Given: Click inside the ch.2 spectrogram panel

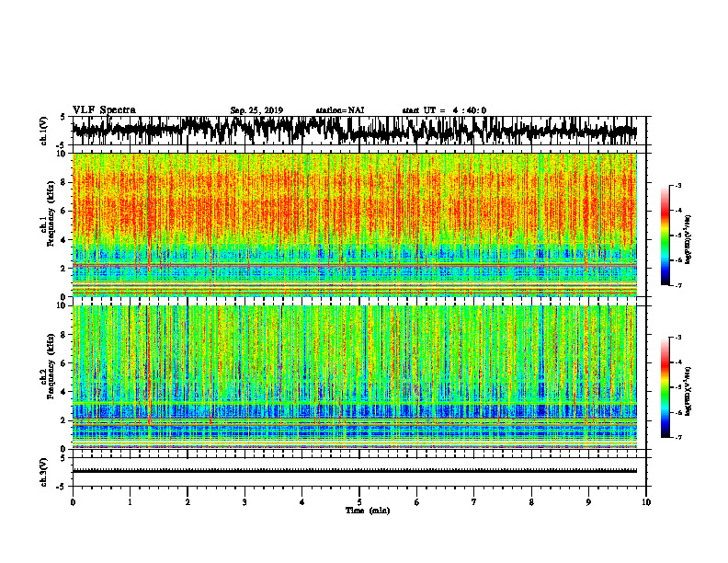Looking at the screenshot, I should point(355,377).
